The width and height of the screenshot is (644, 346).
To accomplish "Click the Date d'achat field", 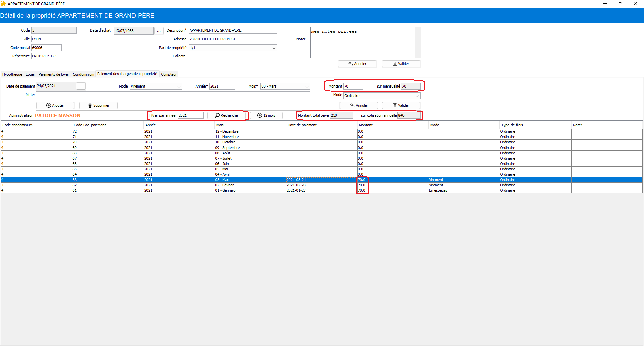I will point(134,31).
